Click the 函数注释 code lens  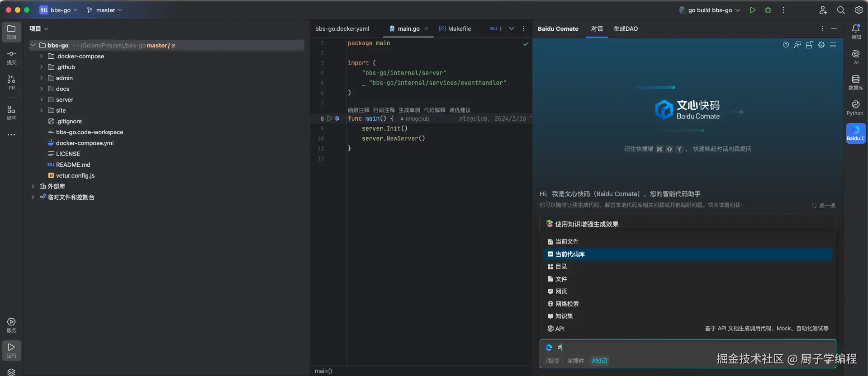358,110
